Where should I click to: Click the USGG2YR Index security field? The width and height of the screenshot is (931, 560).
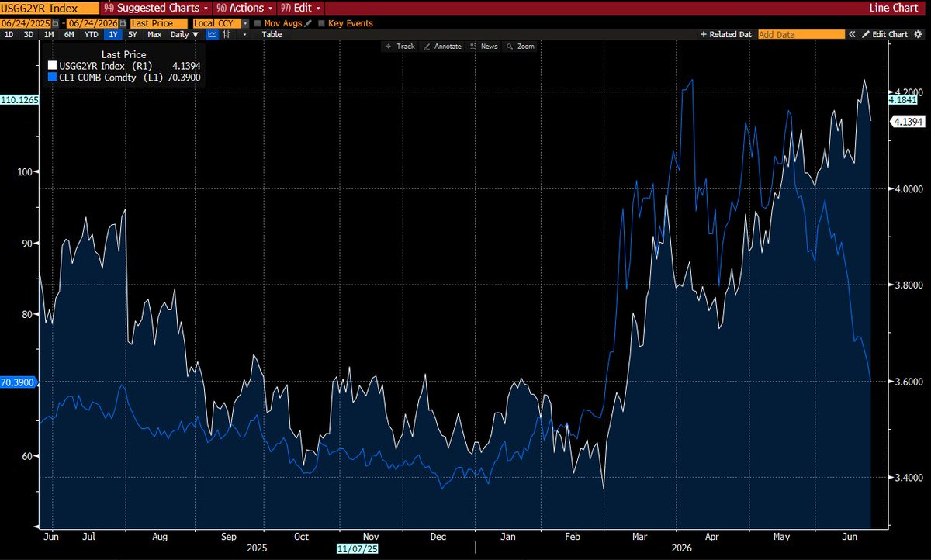coord(50,8)
